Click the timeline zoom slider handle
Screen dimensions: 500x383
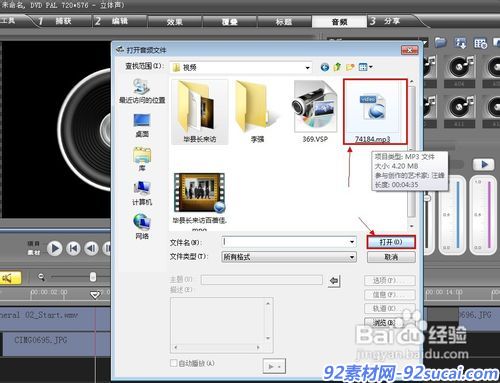coord(93,277)
